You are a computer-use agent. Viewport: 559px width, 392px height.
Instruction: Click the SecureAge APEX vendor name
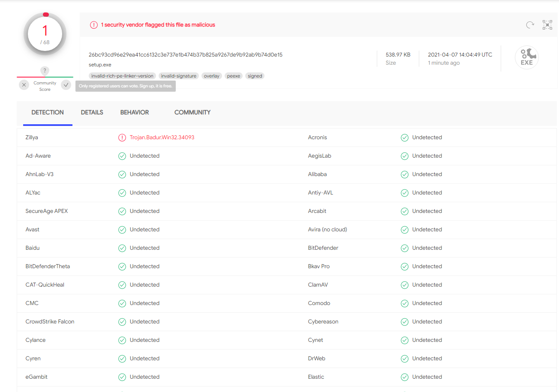click(47, 211)
